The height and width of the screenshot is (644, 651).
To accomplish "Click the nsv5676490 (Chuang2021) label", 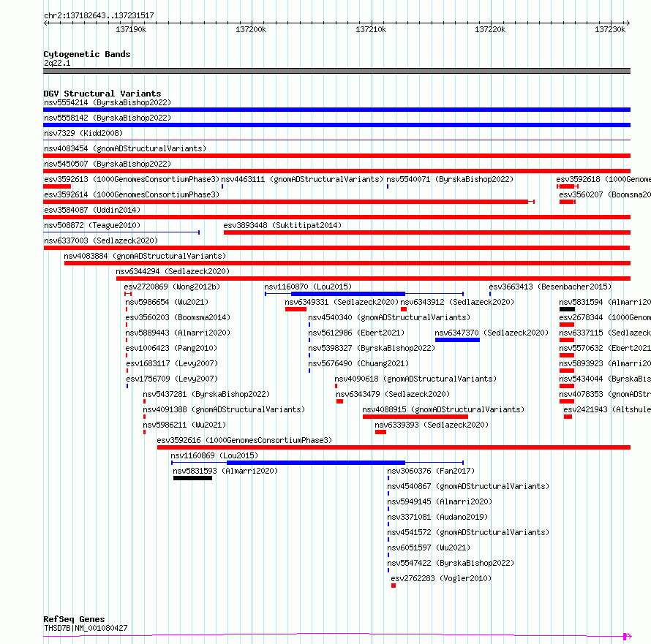I will [x=358, y=363].
